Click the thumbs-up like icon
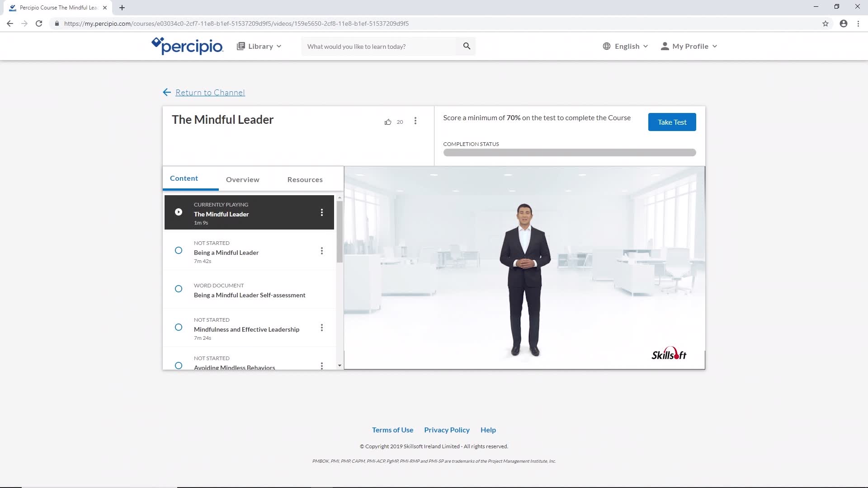Screen dimensions: 868x488 tap(388, 122)
